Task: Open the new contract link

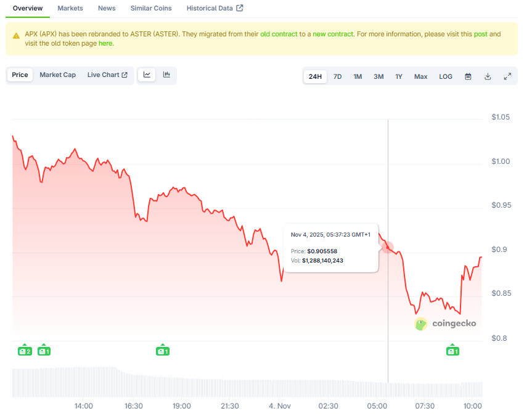Action: [x=333, y=34]
